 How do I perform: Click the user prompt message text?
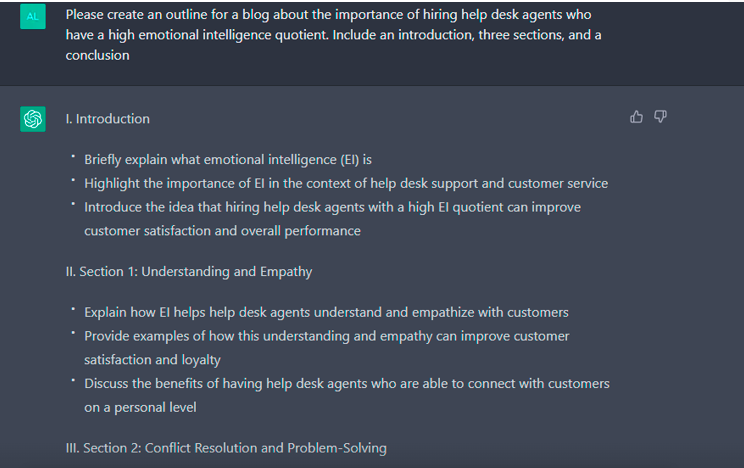pyautogui.click(x=334, y=35)
